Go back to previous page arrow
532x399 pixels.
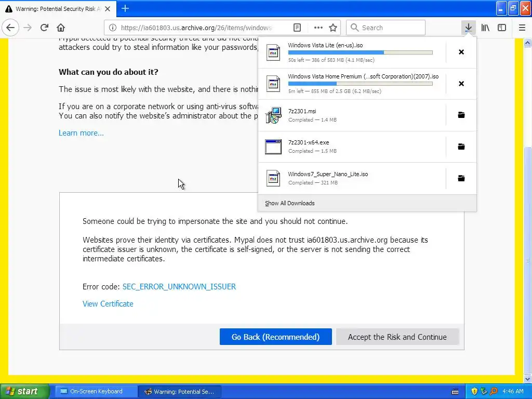[x=10, y=28]
